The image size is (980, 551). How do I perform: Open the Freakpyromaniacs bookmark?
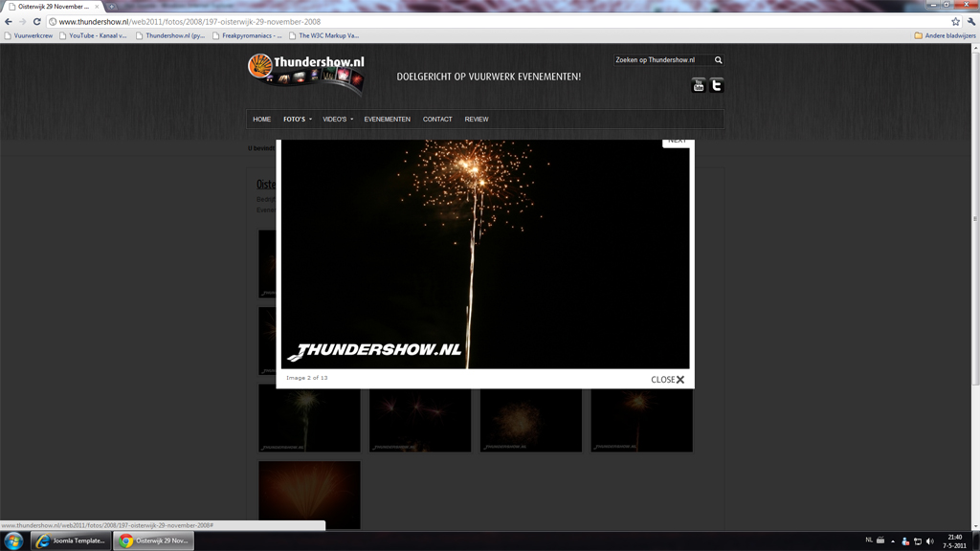pyautogui.click(x=247, y=35)
